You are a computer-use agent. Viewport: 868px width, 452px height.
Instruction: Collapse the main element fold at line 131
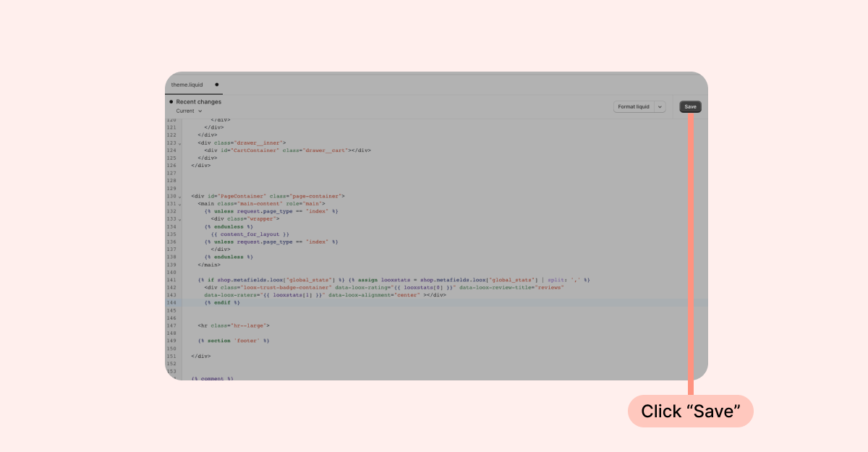pyautogui.click(x=180, y=204)
